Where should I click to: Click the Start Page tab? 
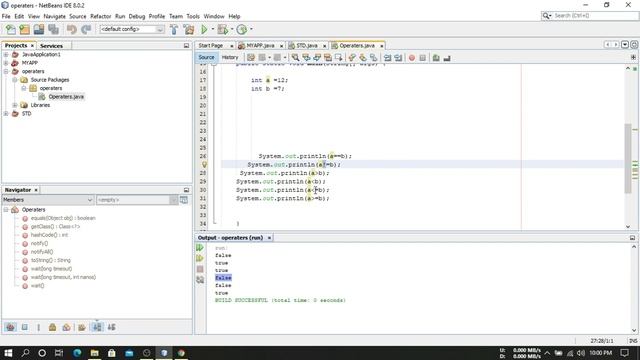[211, 46]
